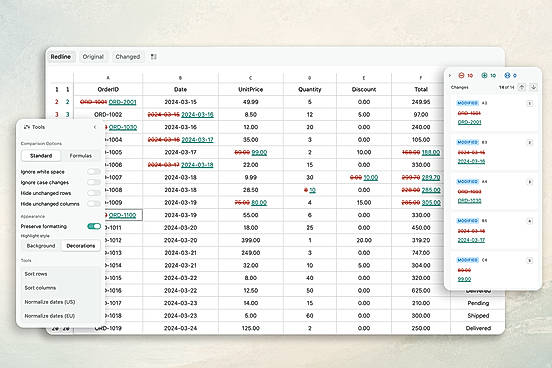Screen dimensions: 552x368
Task: Open the MODIFIED A4 change card
Action: [x=494, y=192]
